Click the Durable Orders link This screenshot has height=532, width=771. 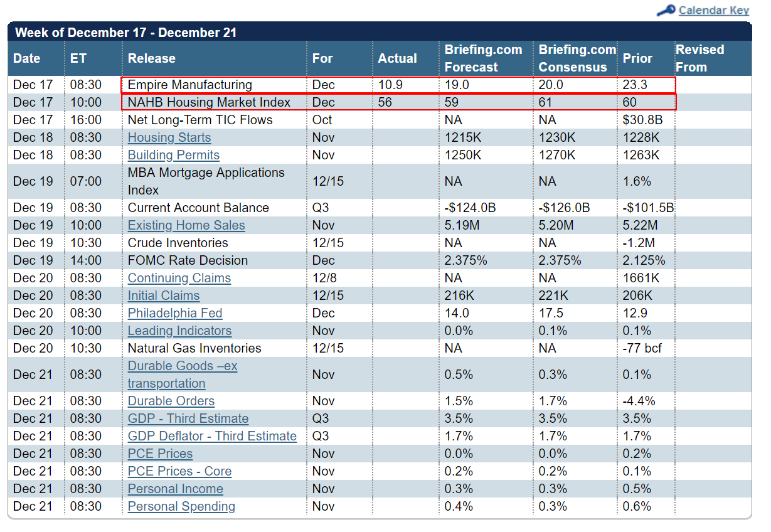(171, 401)
